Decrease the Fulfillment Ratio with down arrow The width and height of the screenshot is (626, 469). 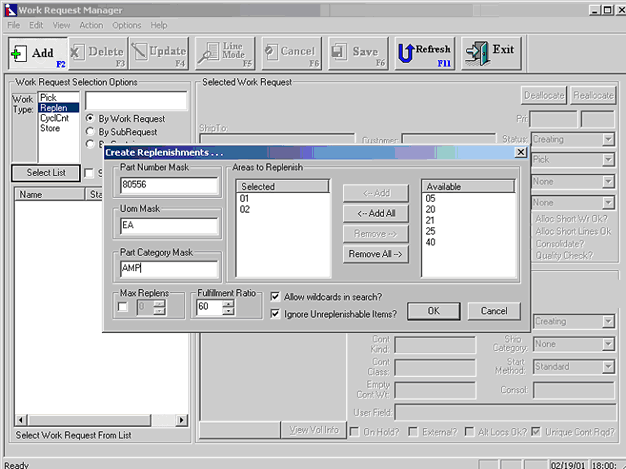pyautogui.click(x=228, y=311)
